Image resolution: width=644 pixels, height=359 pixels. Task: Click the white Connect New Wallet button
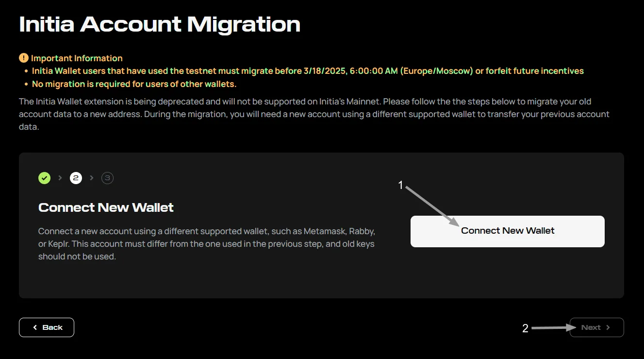(x=508, y=231)
